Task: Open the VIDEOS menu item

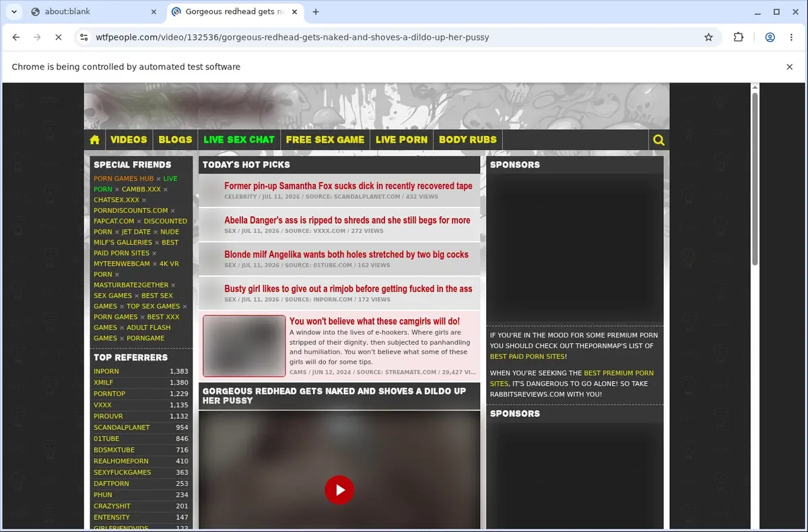Action: click(x=129, y=139)
